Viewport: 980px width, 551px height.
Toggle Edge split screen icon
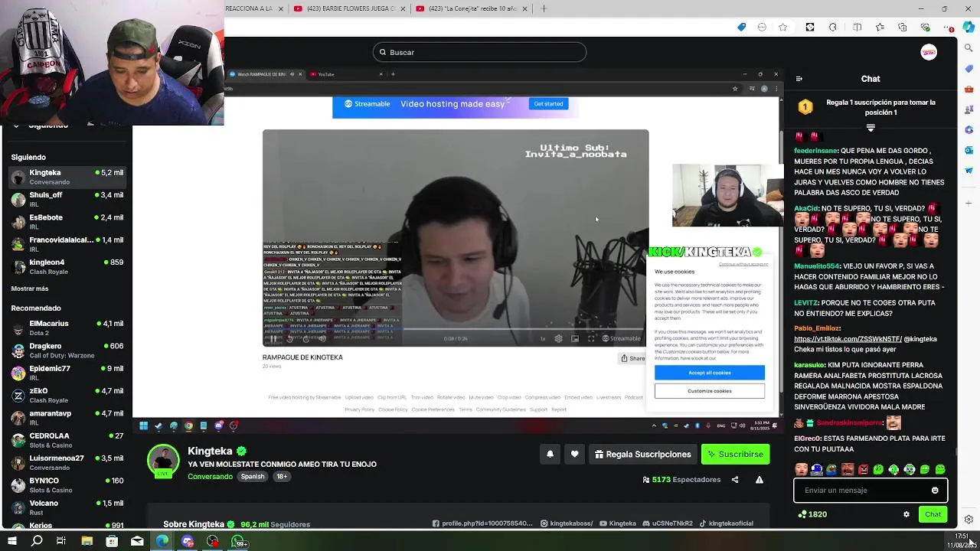pos(857,28)
